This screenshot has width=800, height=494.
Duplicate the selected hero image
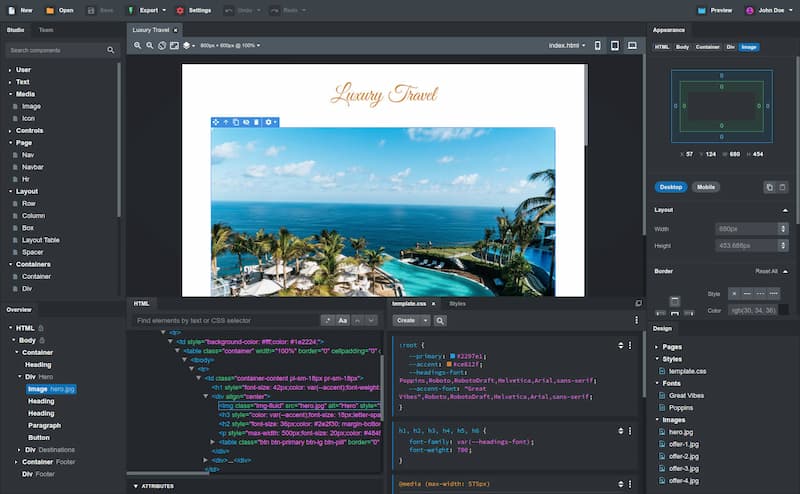point(236,122)
